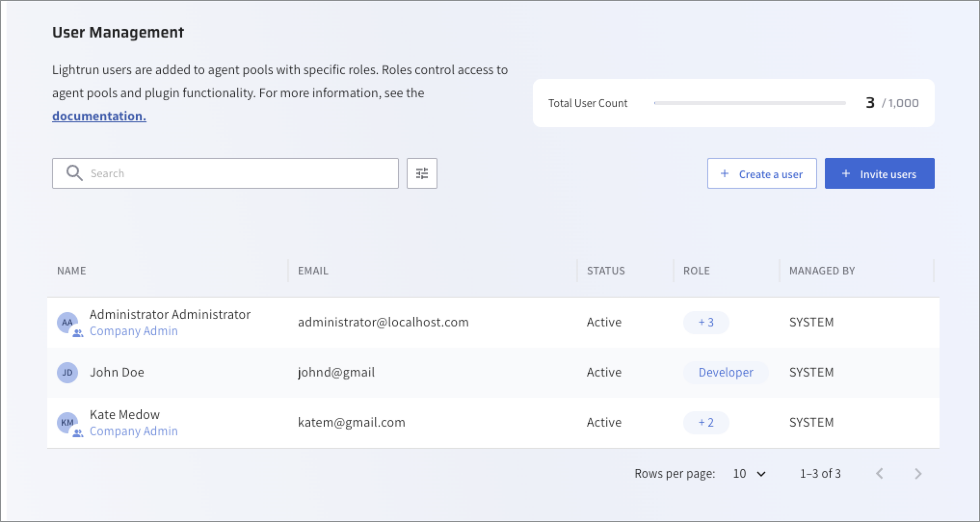Click the KM avatar for Kate Medow
The height and width of the screenshot is (522, 980).
(67, 422)
